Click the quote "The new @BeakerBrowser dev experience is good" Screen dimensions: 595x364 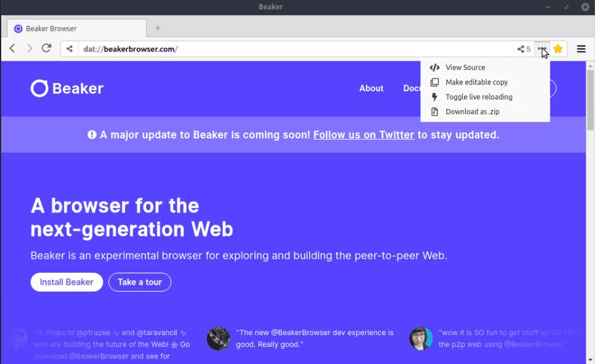[x=315, y=338]
